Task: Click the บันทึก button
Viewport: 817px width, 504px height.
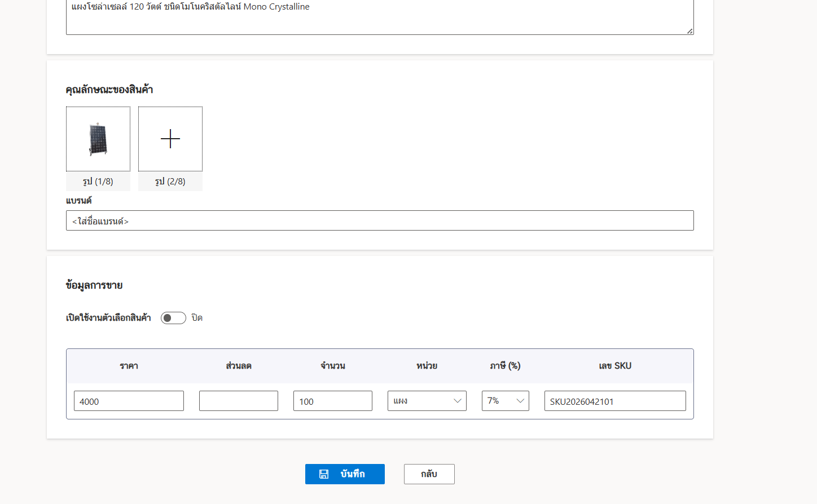Action: click(x=345, y=474)
